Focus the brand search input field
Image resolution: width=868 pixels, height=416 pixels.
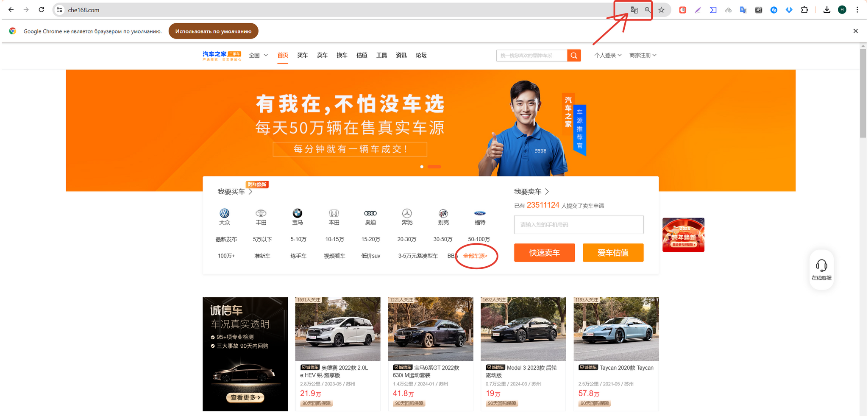(531, 56)
